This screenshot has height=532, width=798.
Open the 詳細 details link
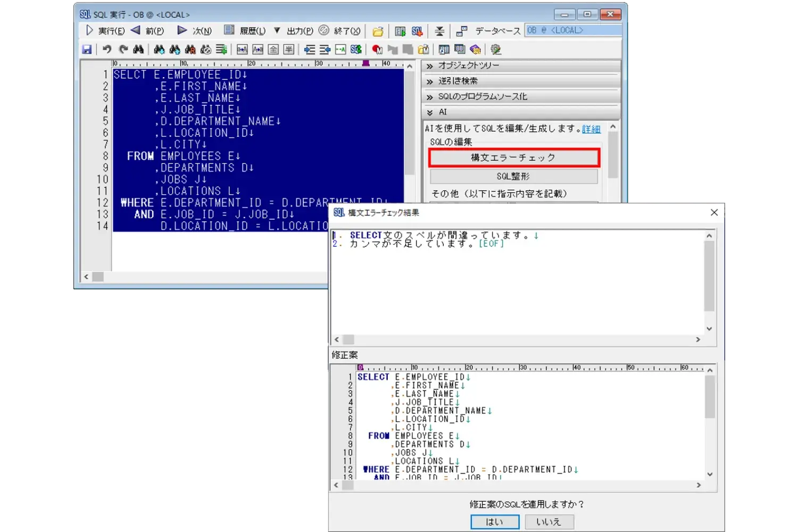[591, 129]
